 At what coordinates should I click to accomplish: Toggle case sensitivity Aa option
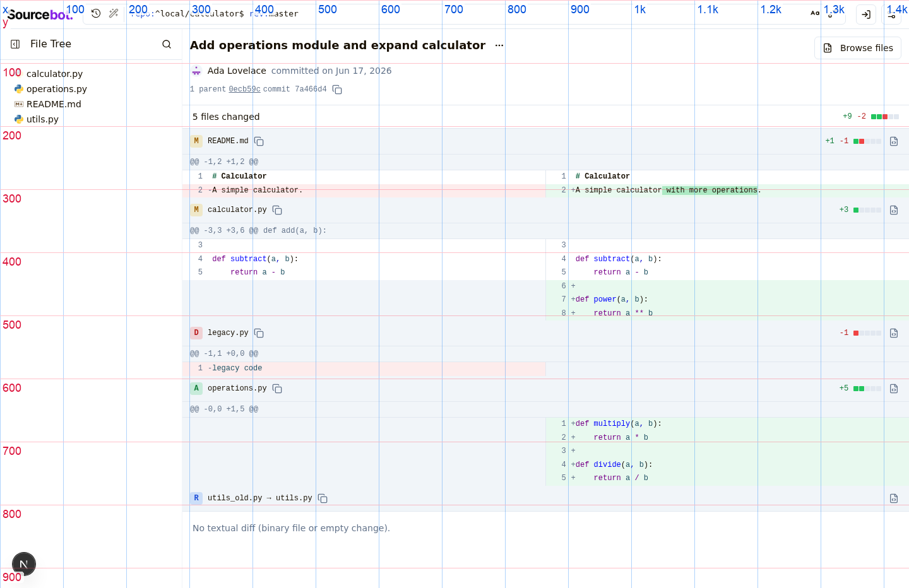pyautogui.click(x=815, y=13)
